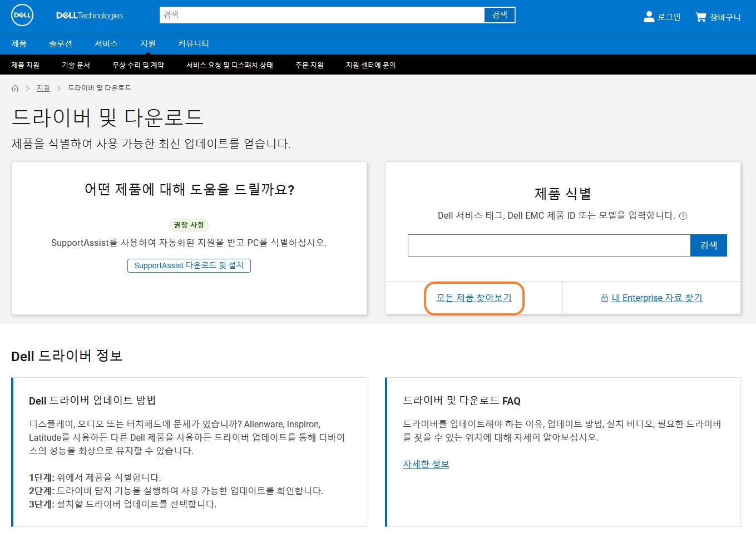Click SupportAssist 다운로드 및 설치 button
Viewport: 756px width, 552px height.
click(189, 265)
